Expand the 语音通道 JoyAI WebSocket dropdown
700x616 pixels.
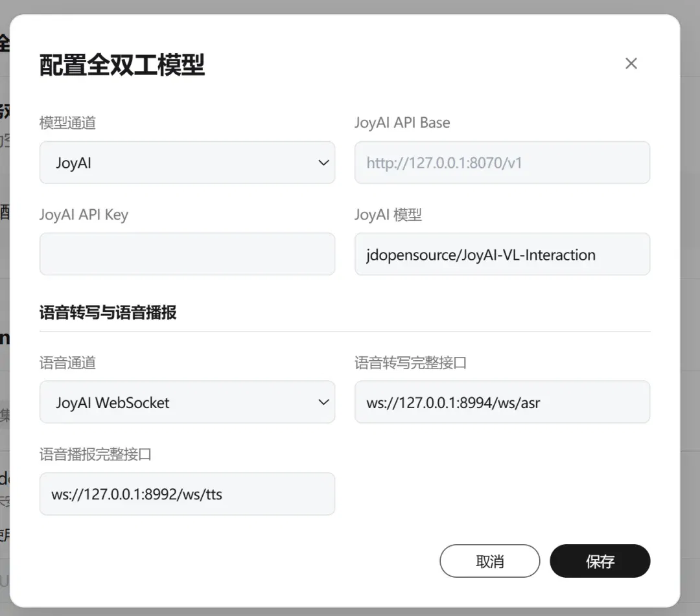[x=187, y=402]
